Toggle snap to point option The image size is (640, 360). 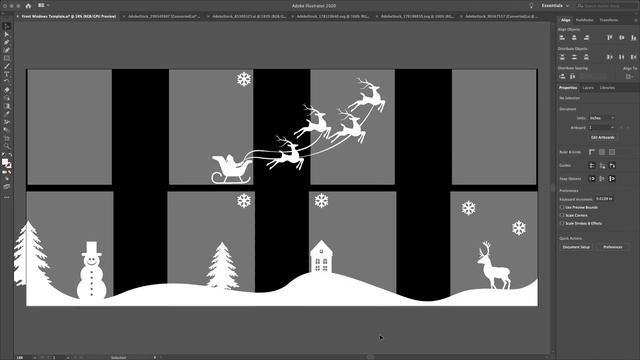pos(592,178)
